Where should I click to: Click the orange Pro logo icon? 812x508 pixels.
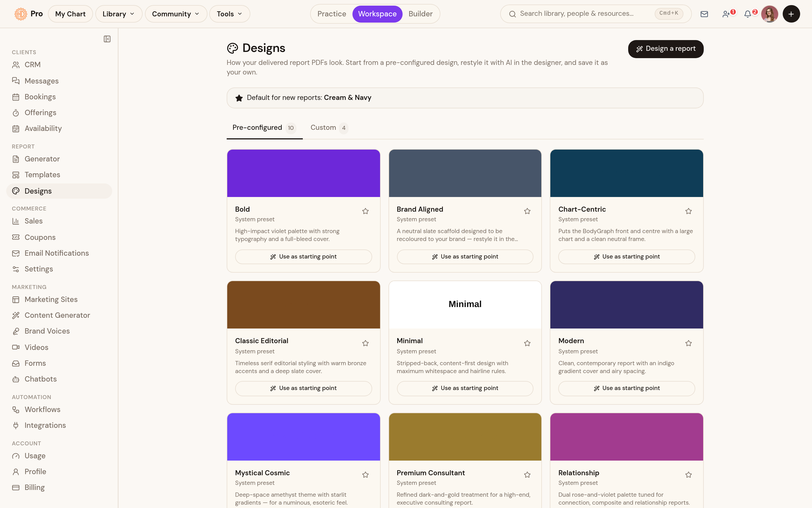pyautogui.click(x=21, y=14)
